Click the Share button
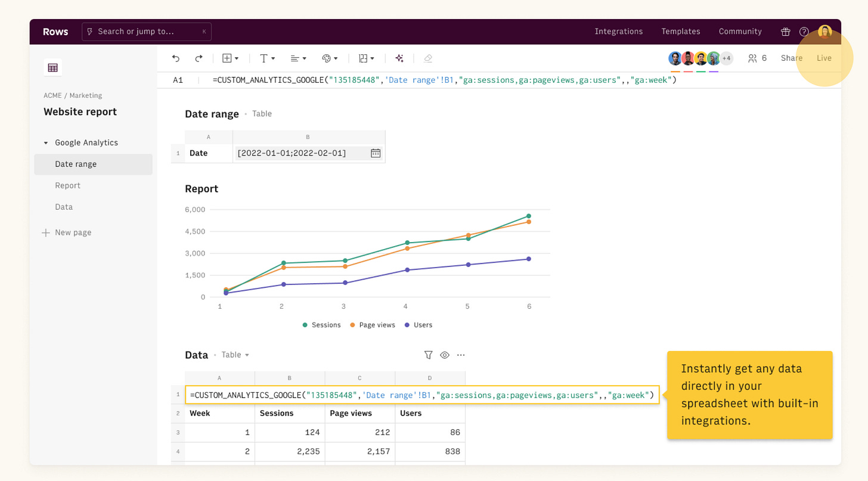Image resolution: width=868 pixels, height=481 pixels. 792,58
